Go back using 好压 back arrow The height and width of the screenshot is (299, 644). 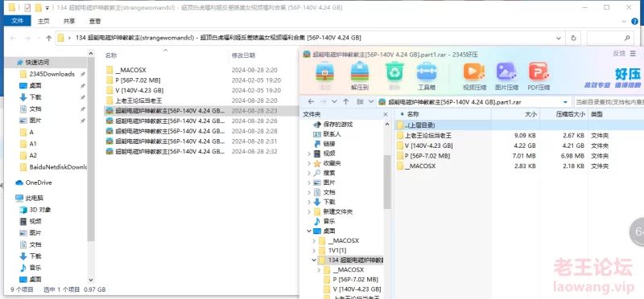pos(311,102)
